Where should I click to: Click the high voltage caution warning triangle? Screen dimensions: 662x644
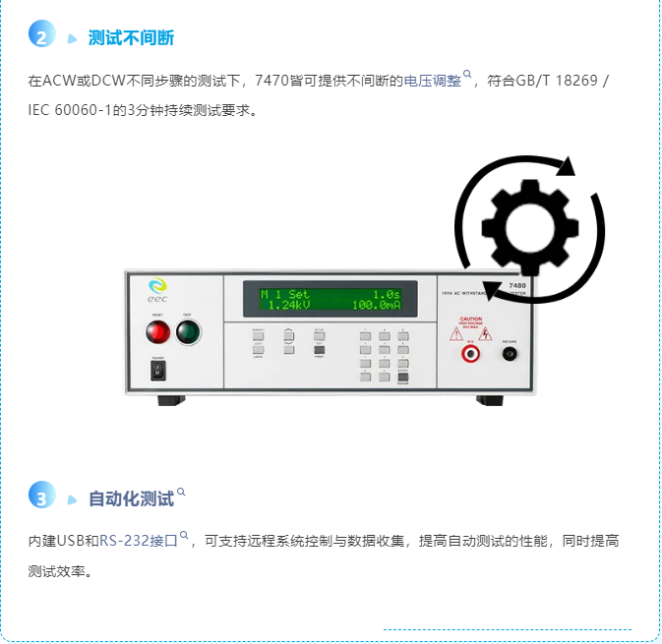485,334
